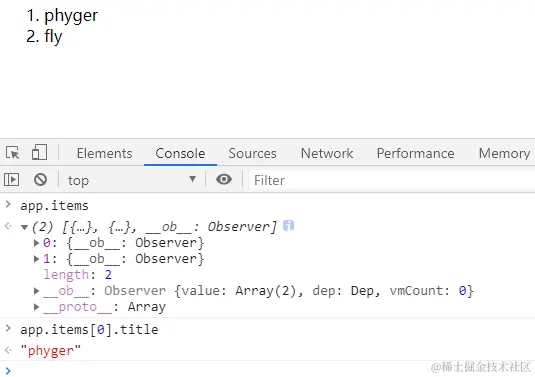Toggle the device toolbar icon
This screenshot has width=535, height=377.
coord(39,152)
